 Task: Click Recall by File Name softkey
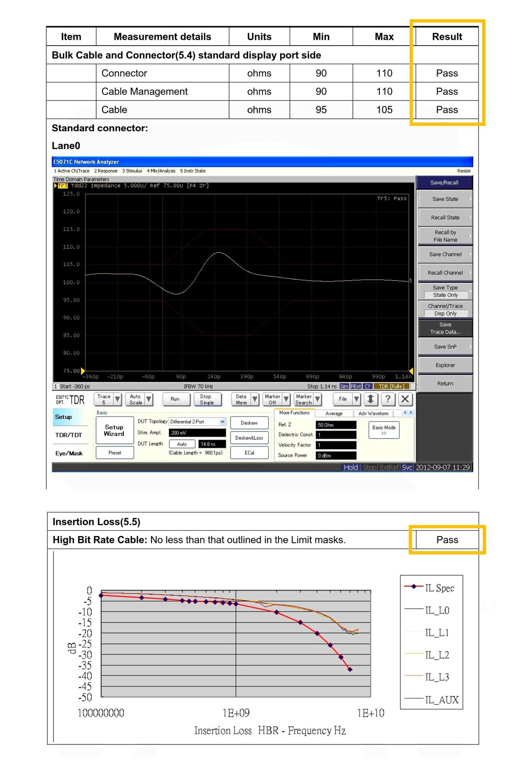pos(445,236)
